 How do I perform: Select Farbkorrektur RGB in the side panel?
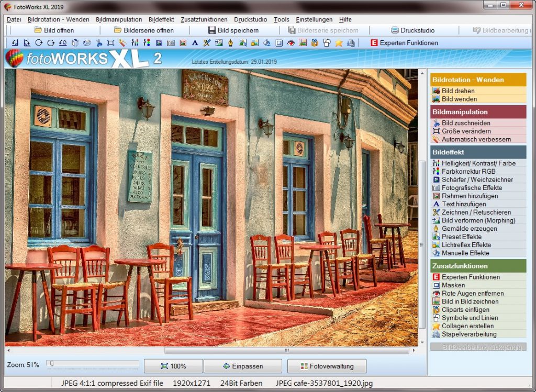tap(468, 171)
